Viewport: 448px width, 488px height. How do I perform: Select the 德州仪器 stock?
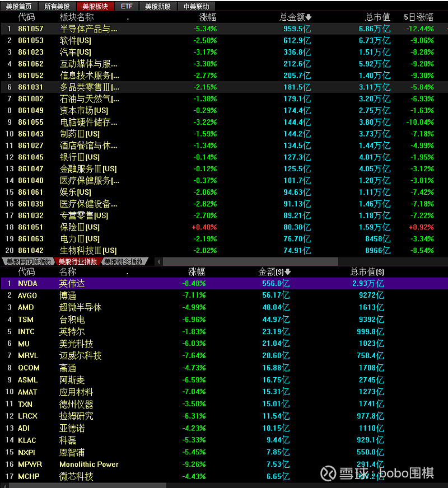pyautogui.click(x=76, y=404)
